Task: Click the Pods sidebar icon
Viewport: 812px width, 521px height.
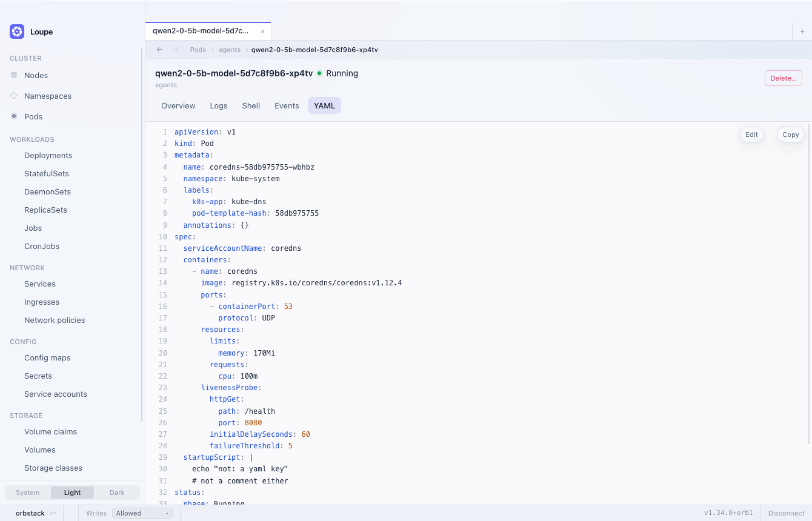Action: click(14, 116)
